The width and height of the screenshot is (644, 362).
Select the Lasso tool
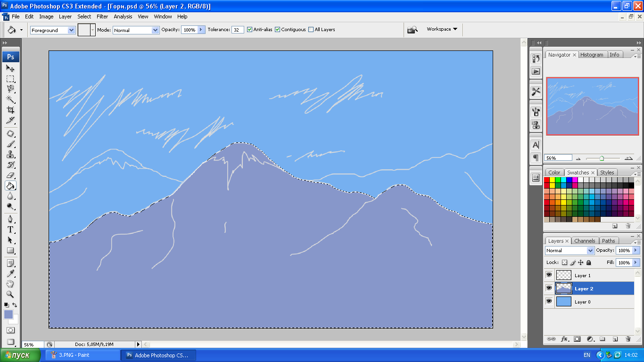pos(10,89)
